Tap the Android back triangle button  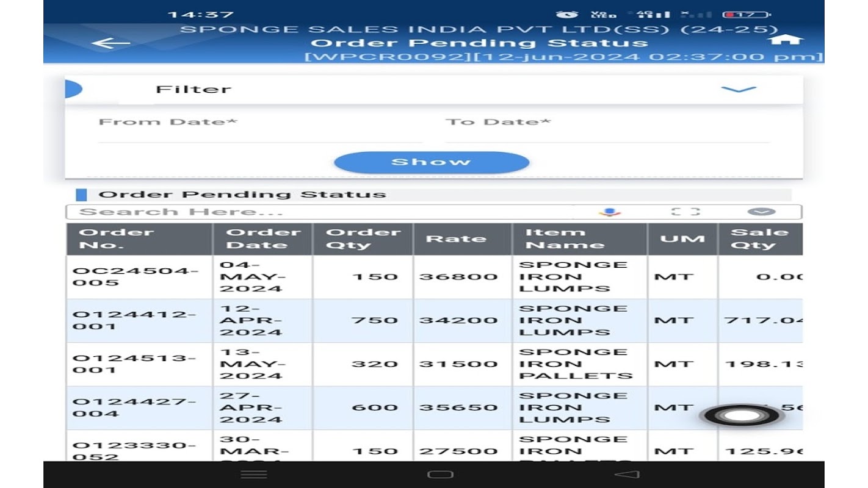click(626, 474)
